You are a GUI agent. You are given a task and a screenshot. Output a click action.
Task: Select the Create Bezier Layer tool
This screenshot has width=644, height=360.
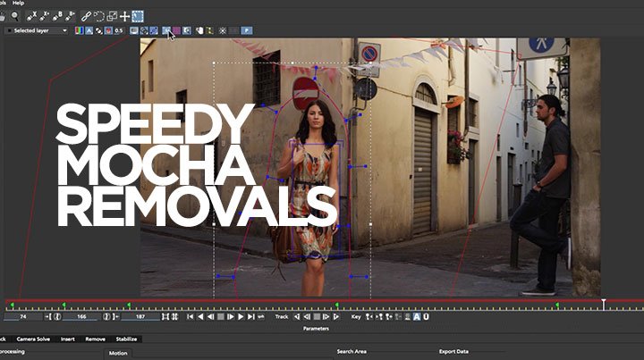57,16
